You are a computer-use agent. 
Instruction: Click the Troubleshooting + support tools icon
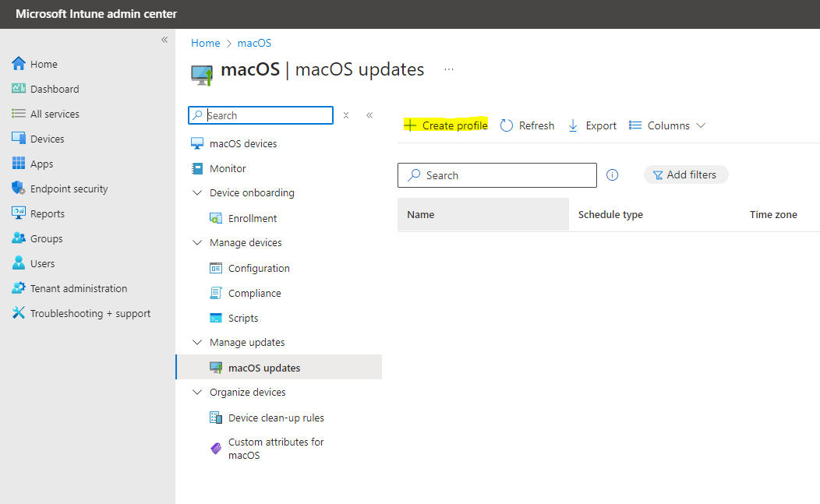[18, 312]
